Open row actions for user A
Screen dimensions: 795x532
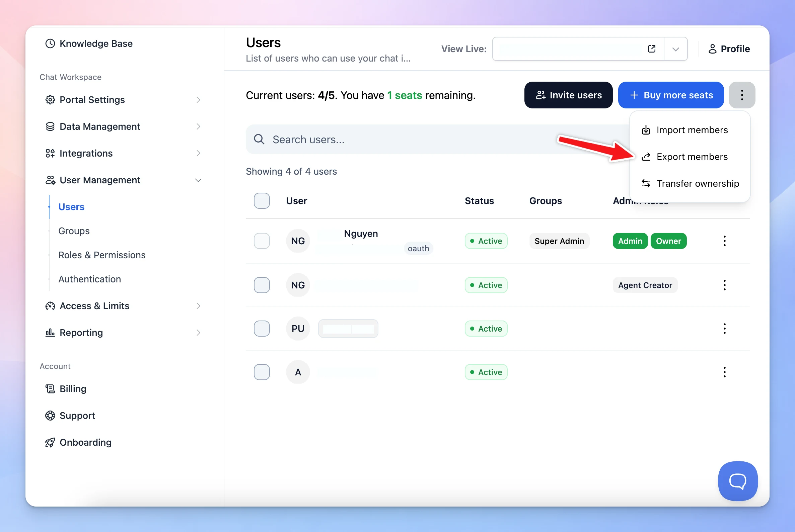[724, 372]
